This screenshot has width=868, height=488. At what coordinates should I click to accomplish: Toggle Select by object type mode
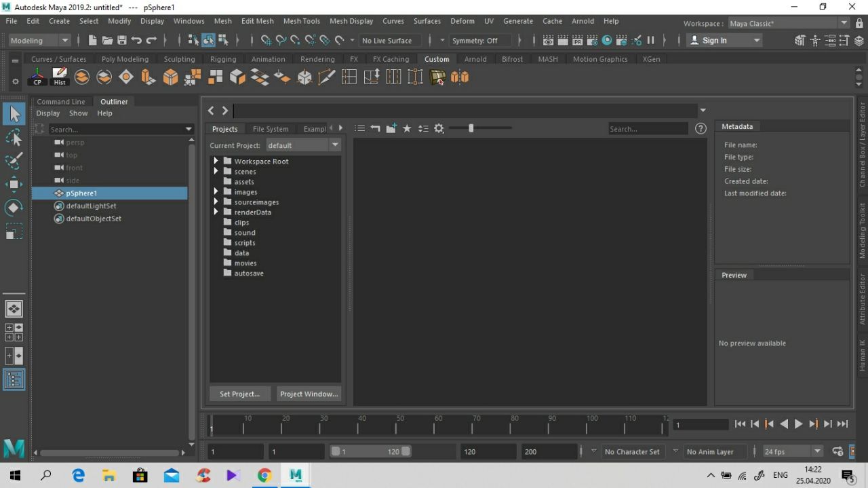(208, 40)
